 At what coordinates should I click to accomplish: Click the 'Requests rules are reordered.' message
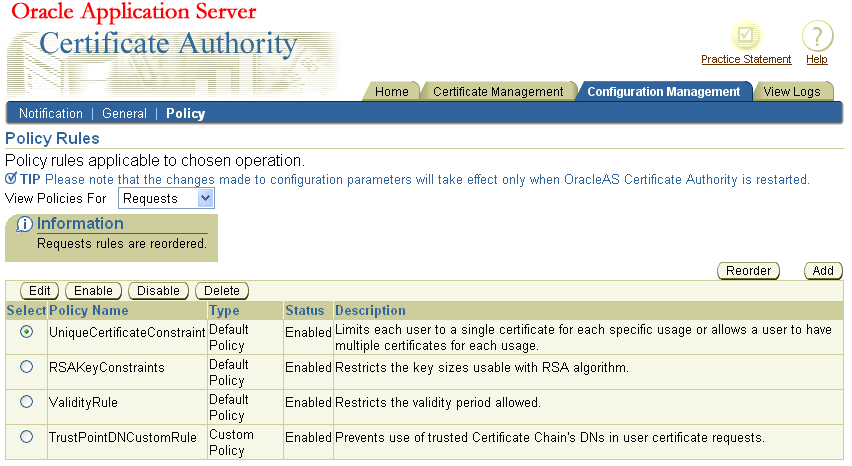coord(122,243)
